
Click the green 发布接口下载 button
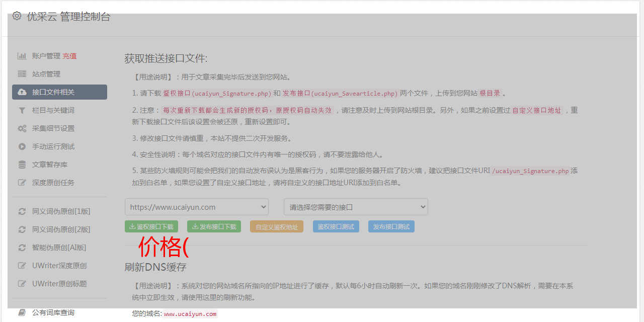coord(214,226)
